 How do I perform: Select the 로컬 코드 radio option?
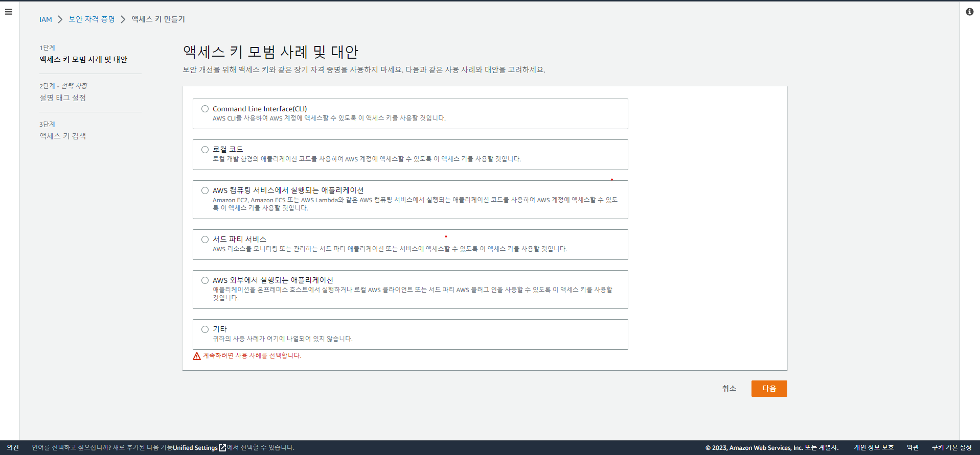(205, 150)
